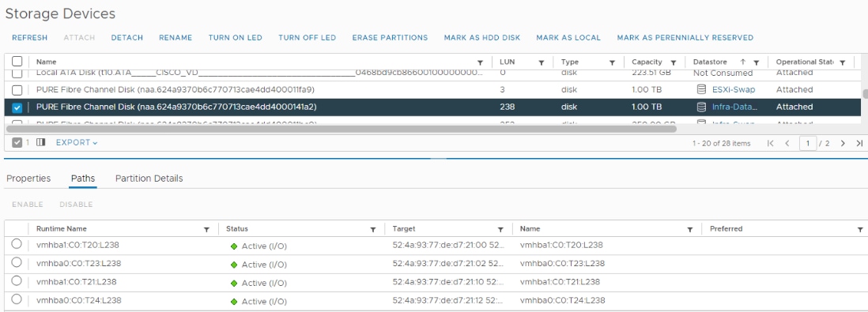
Task: Select path vmhba1:C0:T20:L238 radio button
Action: tap(17, 244)
